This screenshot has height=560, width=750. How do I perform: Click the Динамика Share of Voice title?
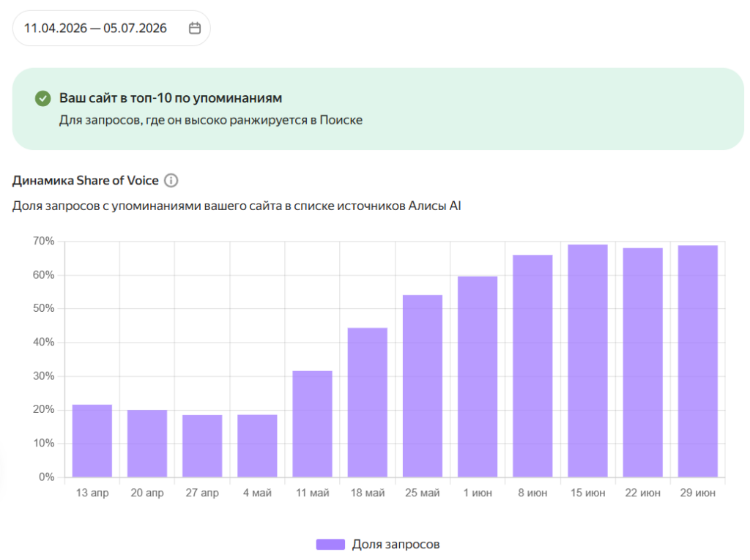(x=86, y=180)
